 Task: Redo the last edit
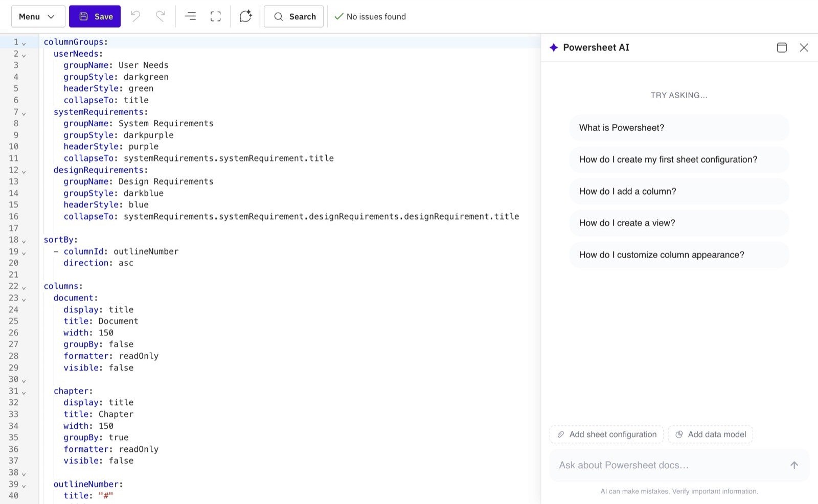(161, 16)
